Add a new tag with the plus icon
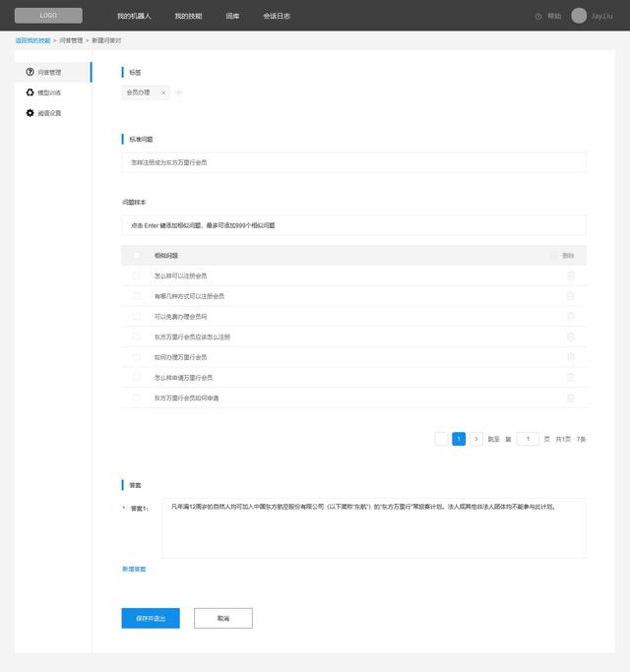This screenshot has height=672, width=630. tap(179, 92)
